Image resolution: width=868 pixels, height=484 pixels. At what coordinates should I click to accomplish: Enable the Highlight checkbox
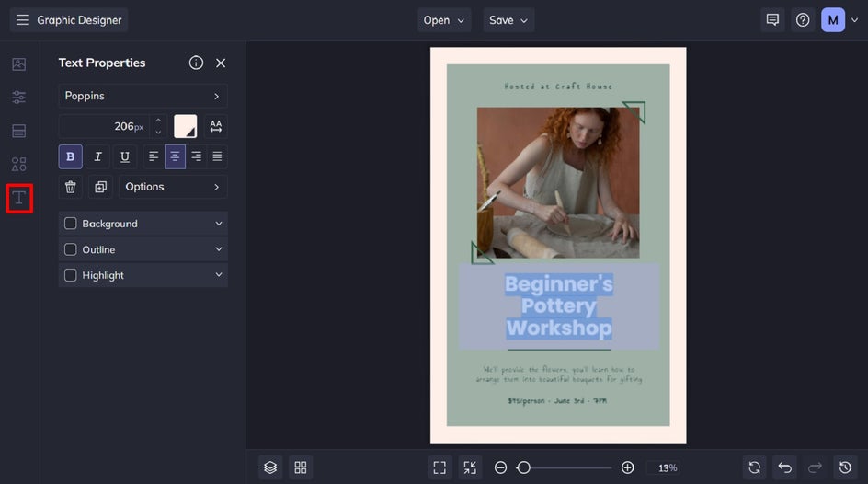click(71, 275)
